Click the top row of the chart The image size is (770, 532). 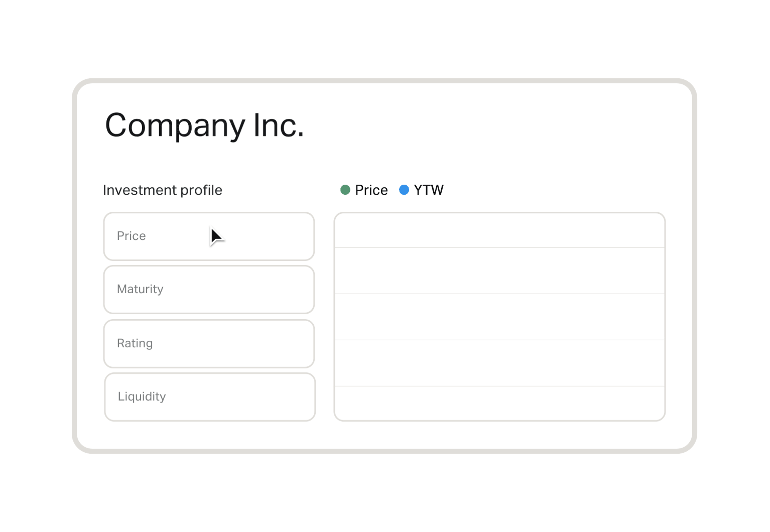coord(500,230)
